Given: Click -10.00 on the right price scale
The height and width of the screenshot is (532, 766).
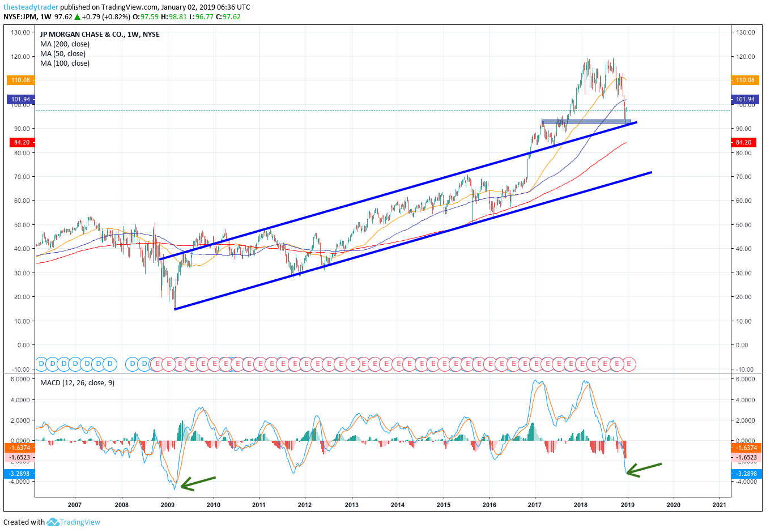Looking at the screenshot, I should [x=745, y=369].
